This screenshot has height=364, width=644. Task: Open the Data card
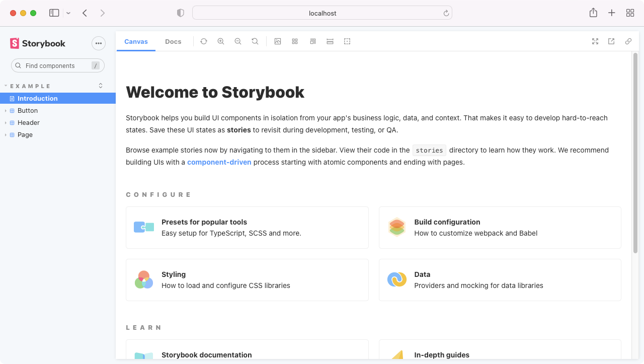(x=500, y=280)
